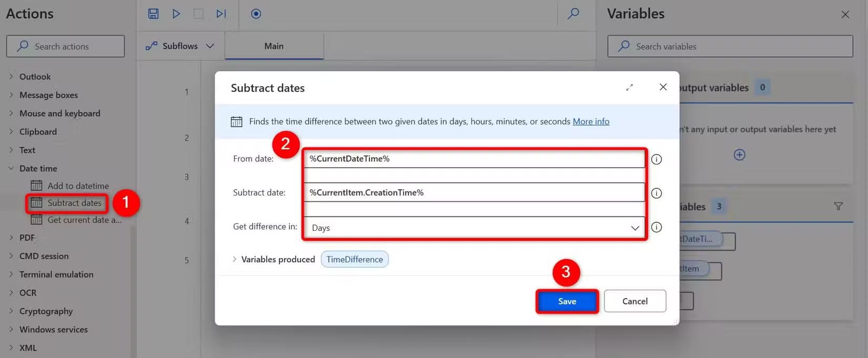Expand the Cryptography group
The image size is (868, 358).
point(11,311)
